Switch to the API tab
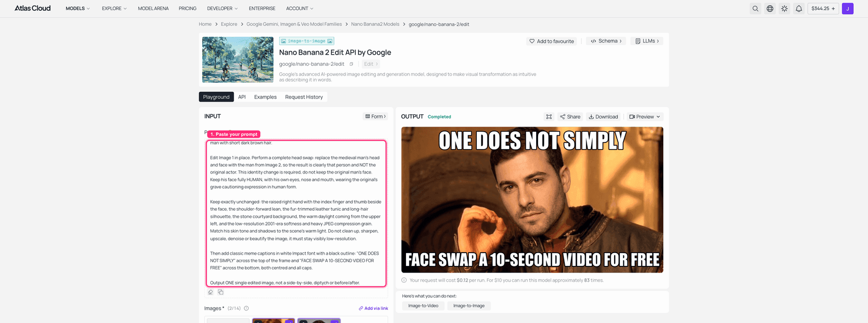Viewport: 868px width, 323px height. coord(242,97)
